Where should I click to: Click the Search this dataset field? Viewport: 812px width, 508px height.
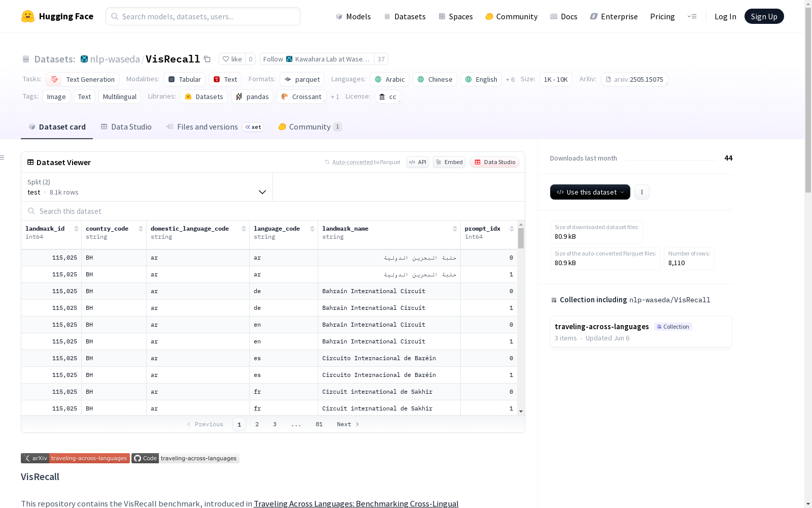(273, 211)
